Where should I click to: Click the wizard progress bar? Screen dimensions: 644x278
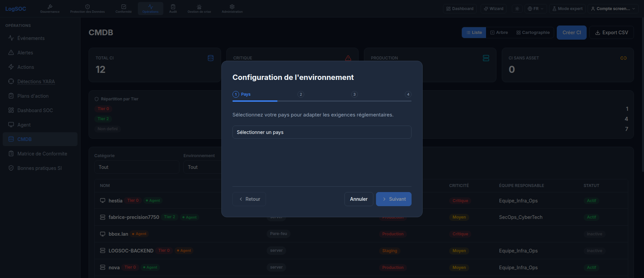click(322, 101)
